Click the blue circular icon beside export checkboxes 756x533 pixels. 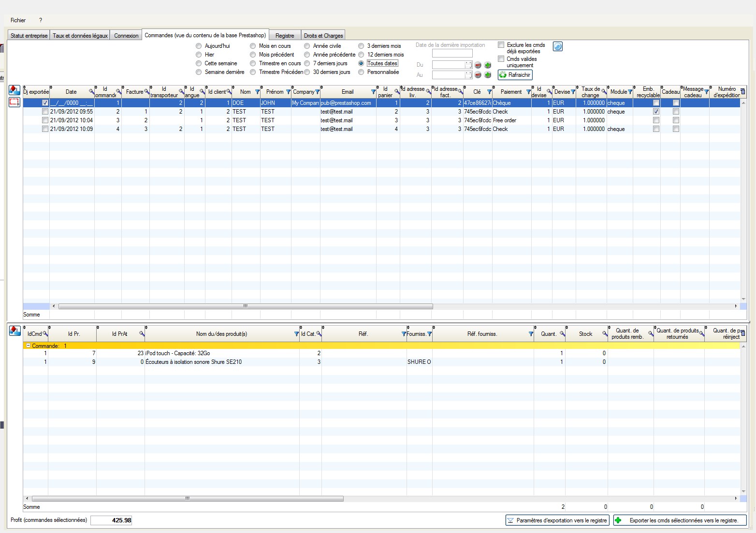coord(557,46)
